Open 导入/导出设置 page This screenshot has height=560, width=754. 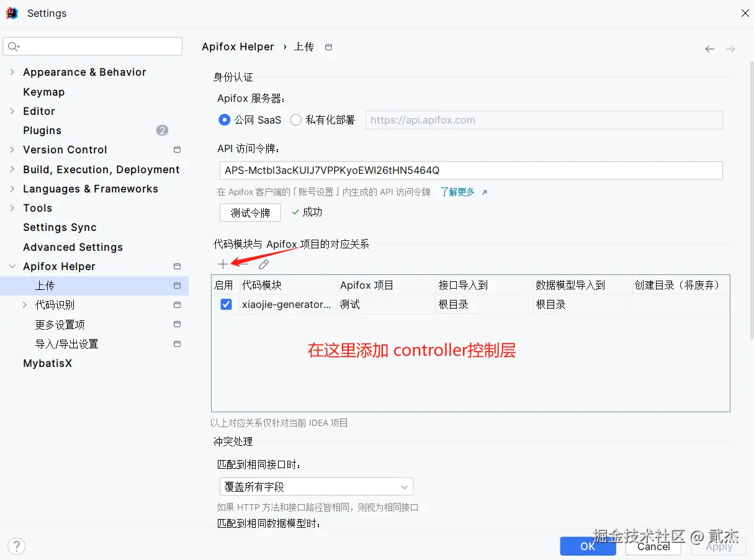[x=66, y=344]
